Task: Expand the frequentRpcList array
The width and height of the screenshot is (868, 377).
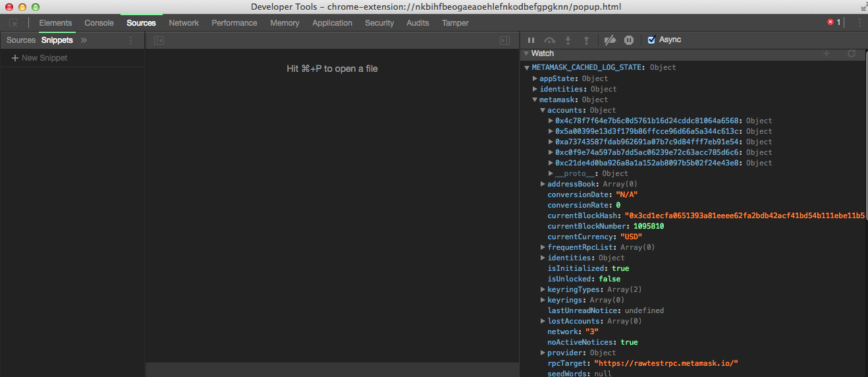Action: [543, 247]
